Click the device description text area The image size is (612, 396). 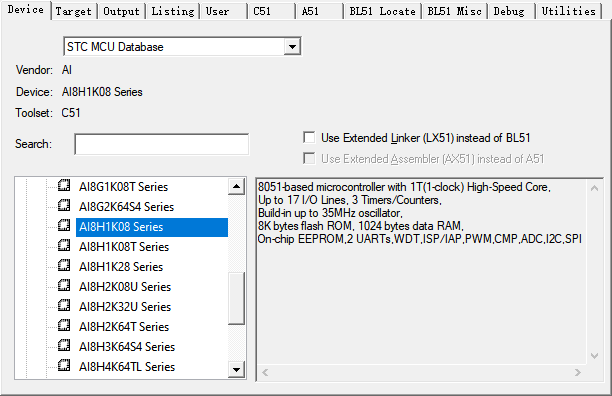pyautogui.click(x=422, y=272)
